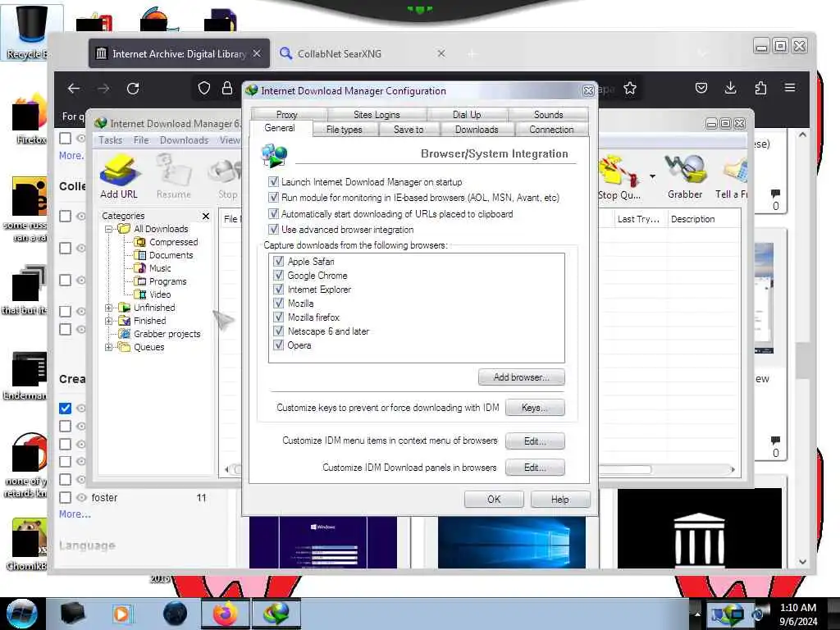
Task: Close the Categories panel
Action: 206,216
